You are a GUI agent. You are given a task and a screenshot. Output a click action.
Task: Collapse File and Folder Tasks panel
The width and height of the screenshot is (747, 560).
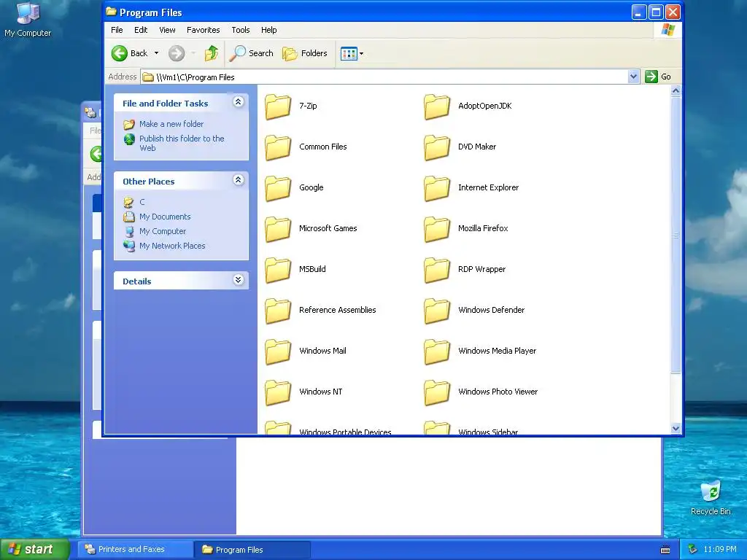coord(239,102)
